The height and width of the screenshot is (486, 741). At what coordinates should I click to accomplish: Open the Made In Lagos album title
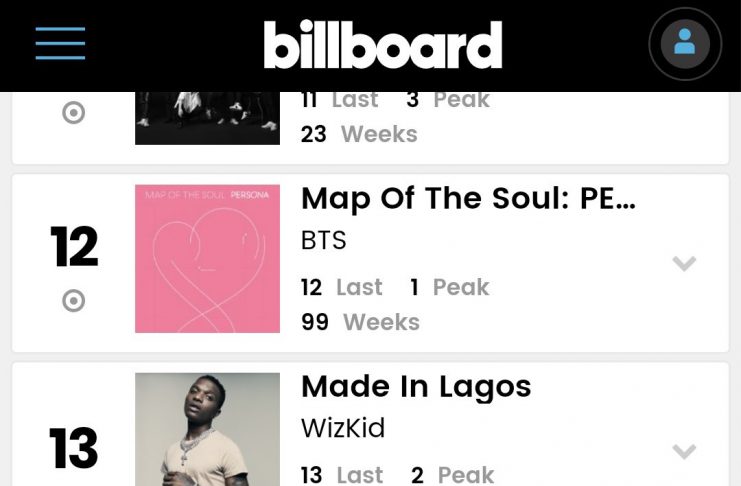click(x=416, y=386)
